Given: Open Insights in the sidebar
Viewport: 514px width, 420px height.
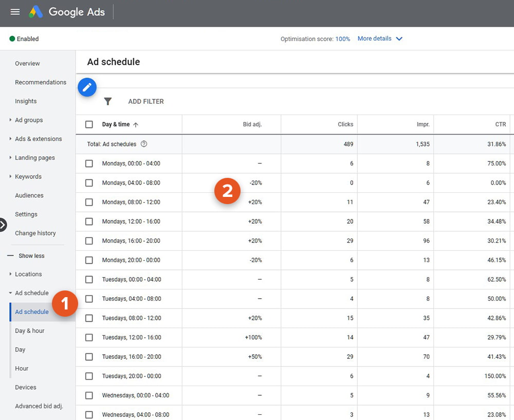Looking at the screenshot, I should [26, 101].
